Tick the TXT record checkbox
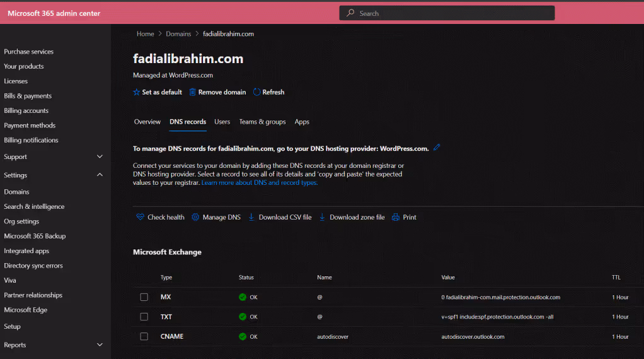The height and width of the screenshot is (359, 644). [144, 317]
